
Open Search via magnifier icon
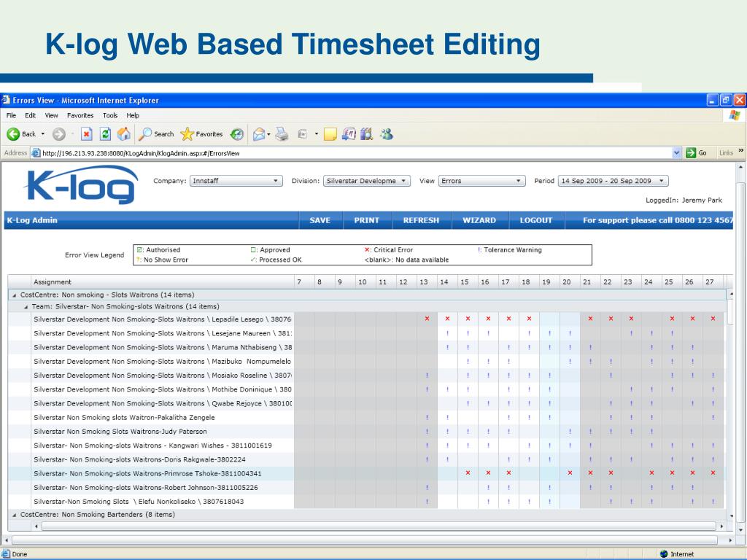pyautogui.click(x=145, y=134)
